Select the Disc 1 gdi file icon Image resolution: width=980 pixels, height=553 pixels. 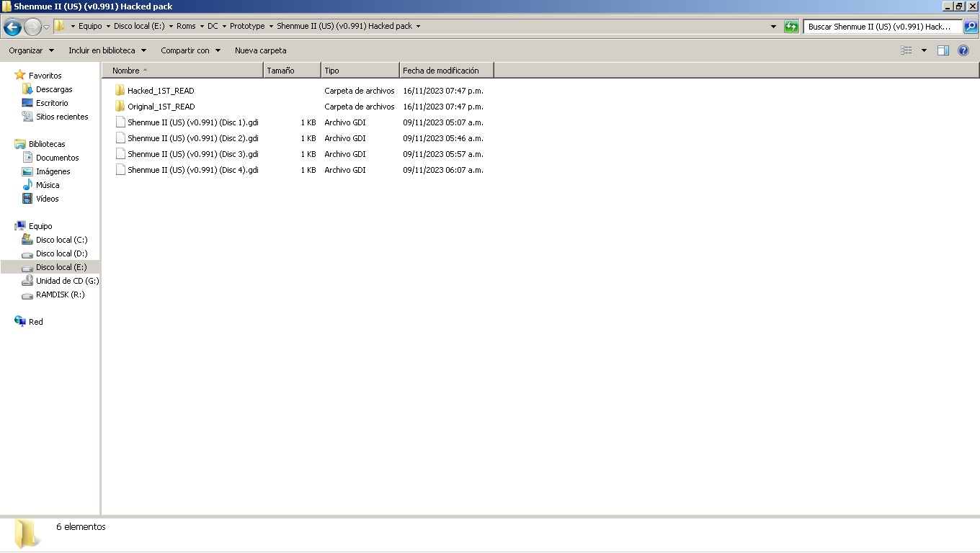[x=120, y=122]
